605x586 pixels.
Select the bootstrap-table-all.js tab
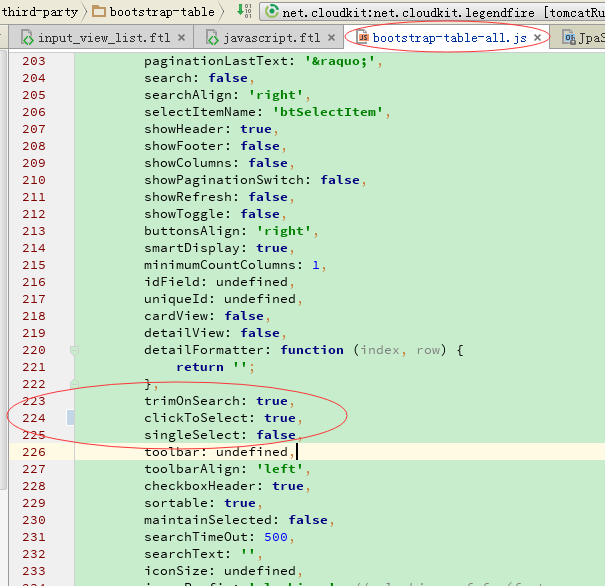point(449,38)
